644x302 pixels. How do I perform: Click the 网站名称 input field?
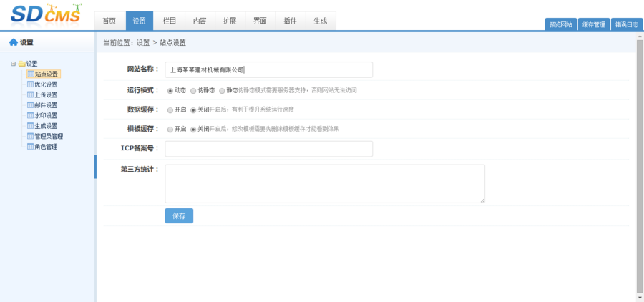268,70
